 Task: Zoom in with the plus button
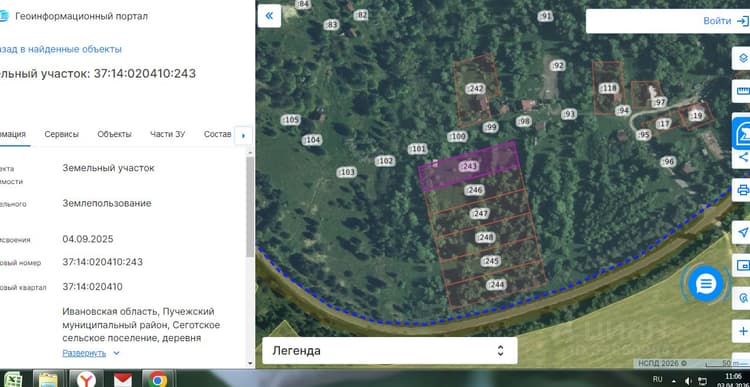[743, 331]
